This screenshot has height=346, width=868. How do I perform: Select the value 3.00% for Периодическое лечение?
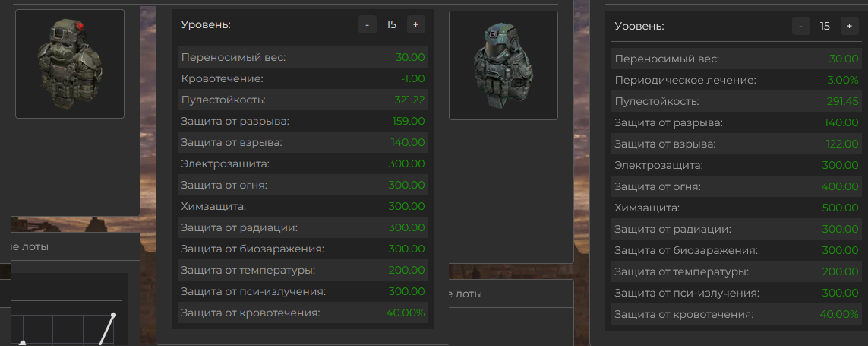[x=843, y=81]
